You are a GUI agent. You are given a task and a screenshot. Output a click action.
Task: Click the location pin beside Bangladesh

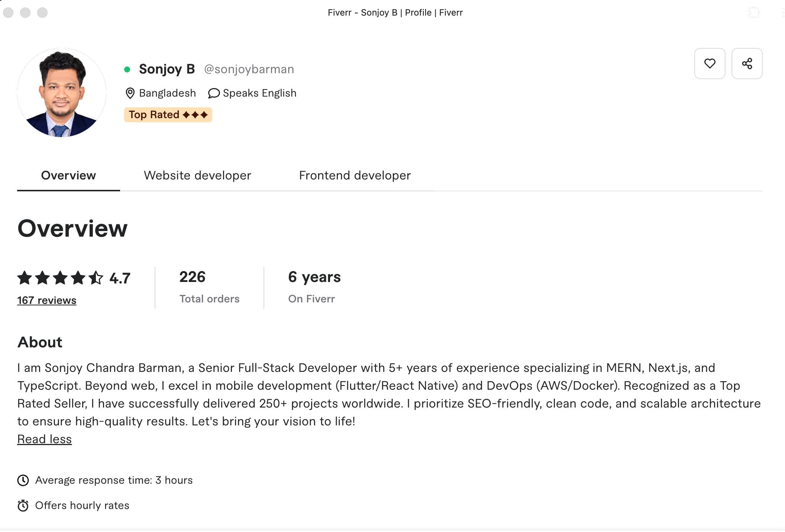(130, 93)
